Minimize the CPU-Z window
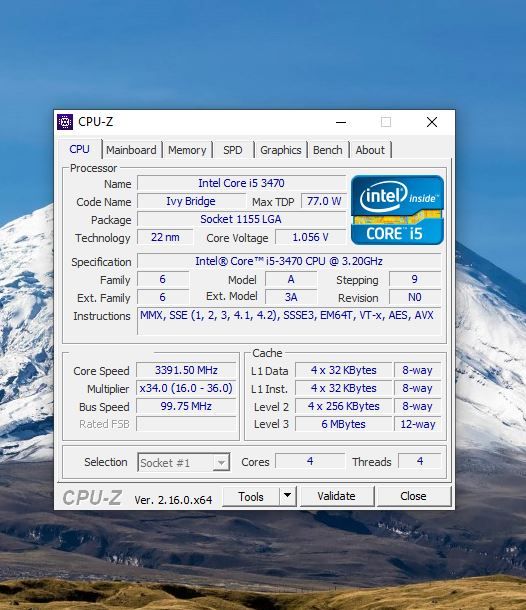Viewport: 526px width, 610px height. click(x=341, y=123)
